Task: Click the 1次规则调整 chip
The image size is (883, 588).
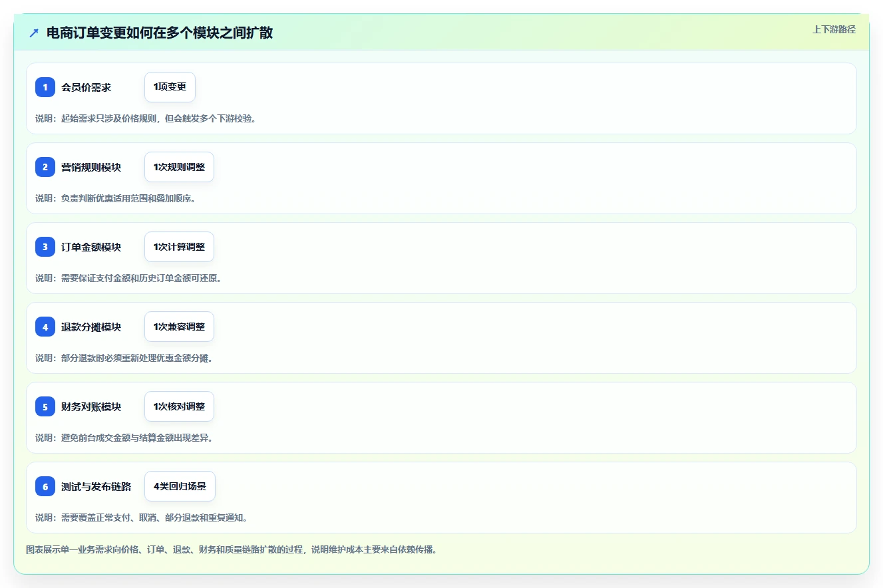Action: pyautogui.click(x=179, y=167)
